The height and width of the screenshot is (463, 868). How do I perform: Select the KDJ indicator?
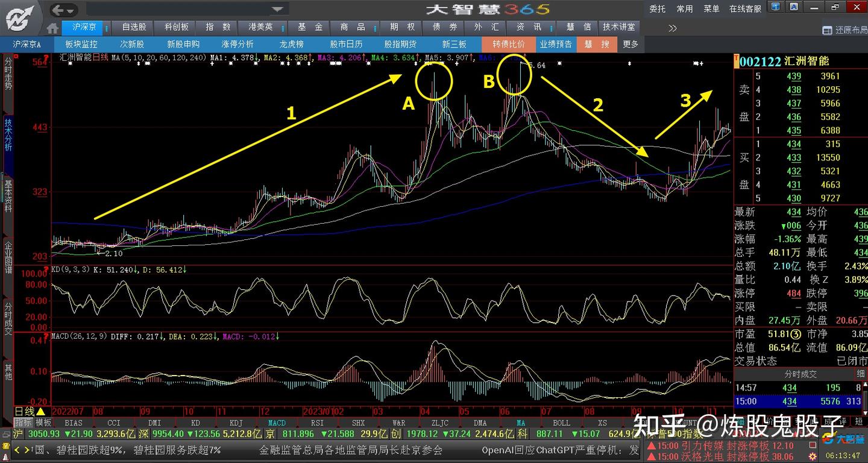click(x=236, y=423)
